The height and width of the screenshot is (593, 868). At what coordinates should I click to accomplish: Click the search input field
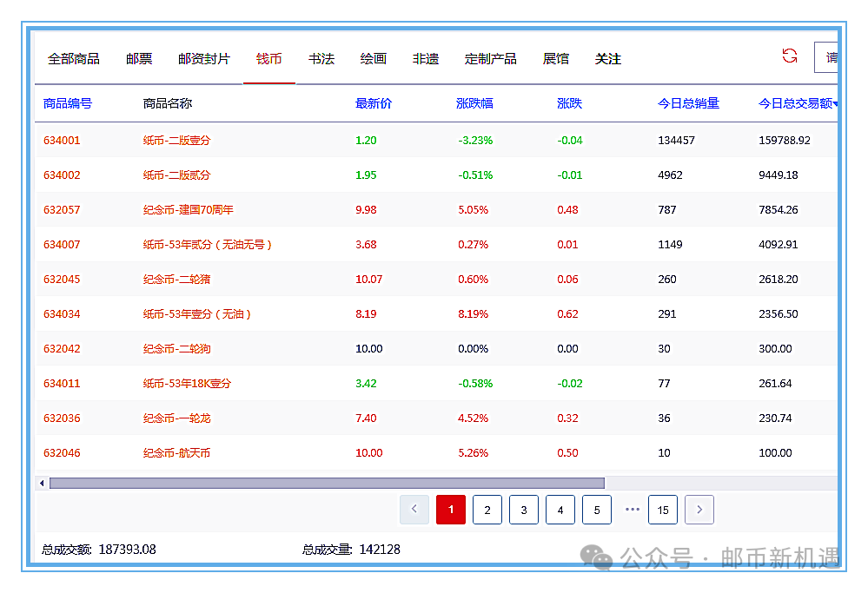tap(826, 57)
